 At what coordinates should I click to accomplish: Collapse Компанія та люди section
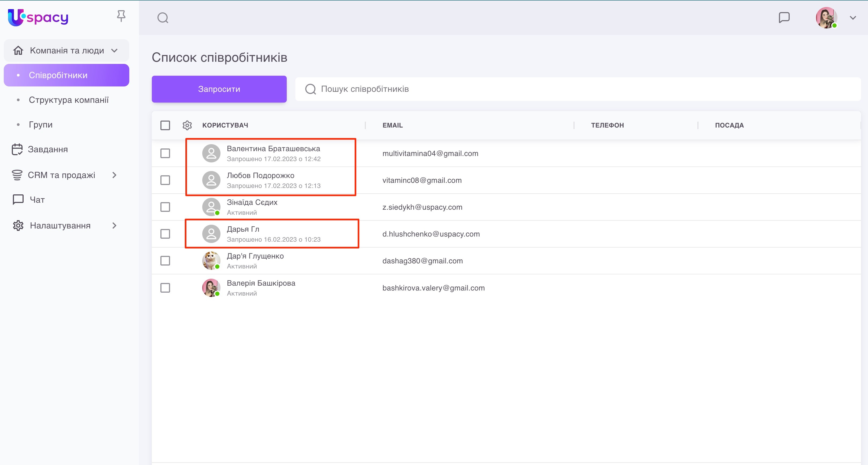tap(114, 50)
